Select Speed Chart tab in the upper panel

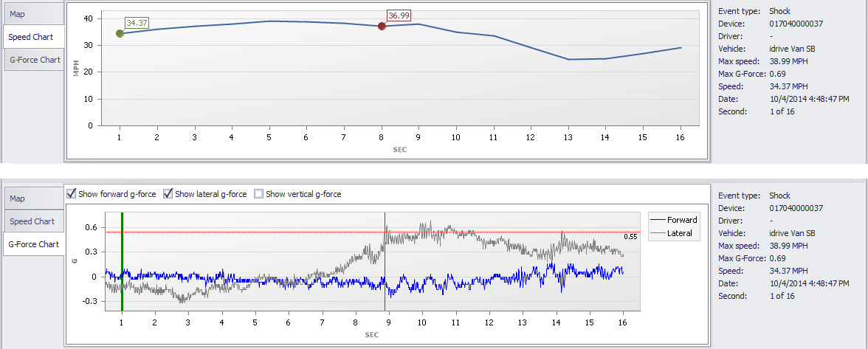pyautogui.click(x=32, y=36)
